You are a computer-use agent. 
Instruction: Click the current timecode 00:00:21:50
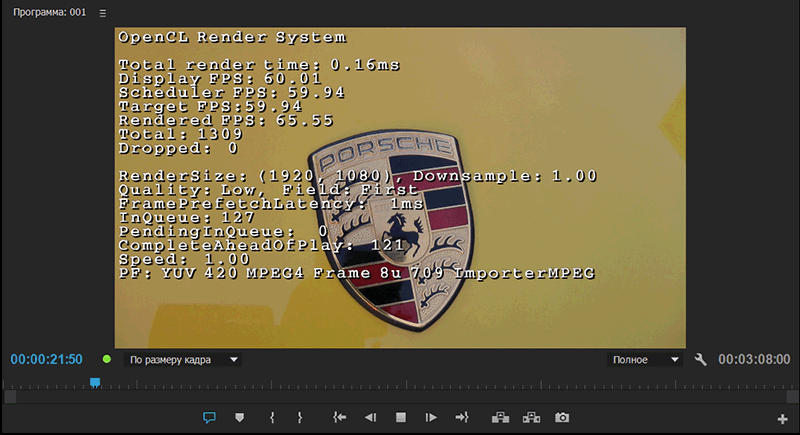click(x=46, y=360)
